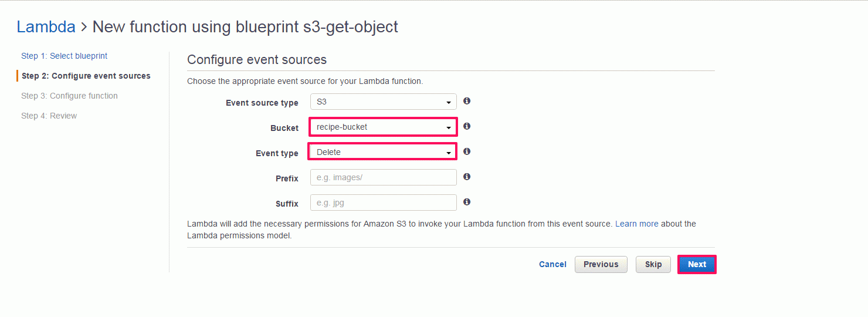Focus the Prefix input field
Image resolution: width=868 pixels, height=317 pixels.
click(383, 177)
